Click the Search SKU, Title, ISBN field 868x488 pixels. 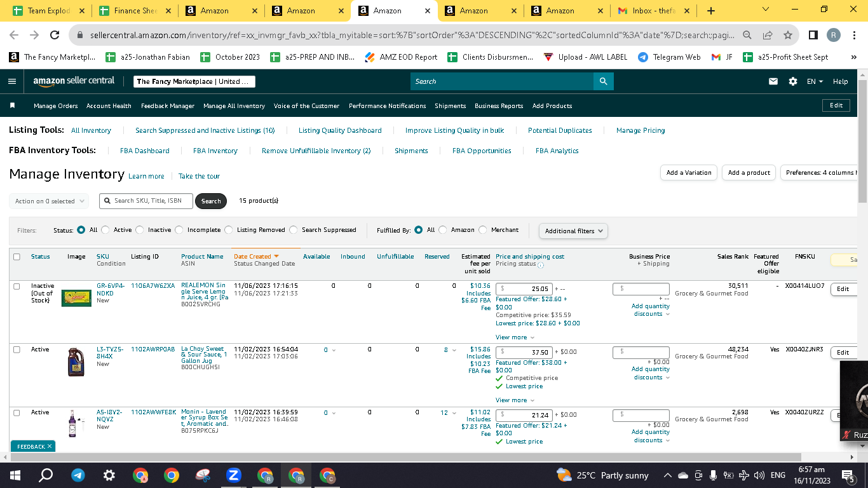(146, 201)
